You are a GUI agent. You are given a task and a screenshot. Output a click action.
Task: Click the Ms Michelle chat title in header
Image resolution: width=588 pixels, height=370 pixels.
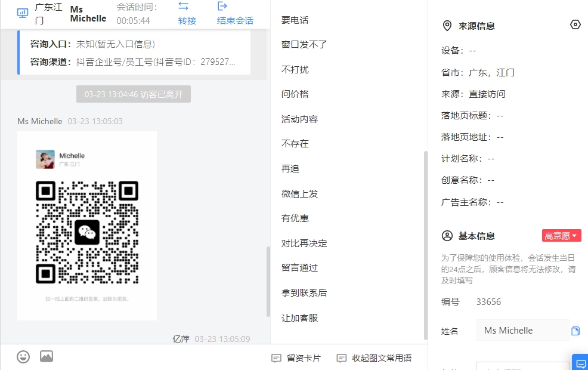(88, 14)
